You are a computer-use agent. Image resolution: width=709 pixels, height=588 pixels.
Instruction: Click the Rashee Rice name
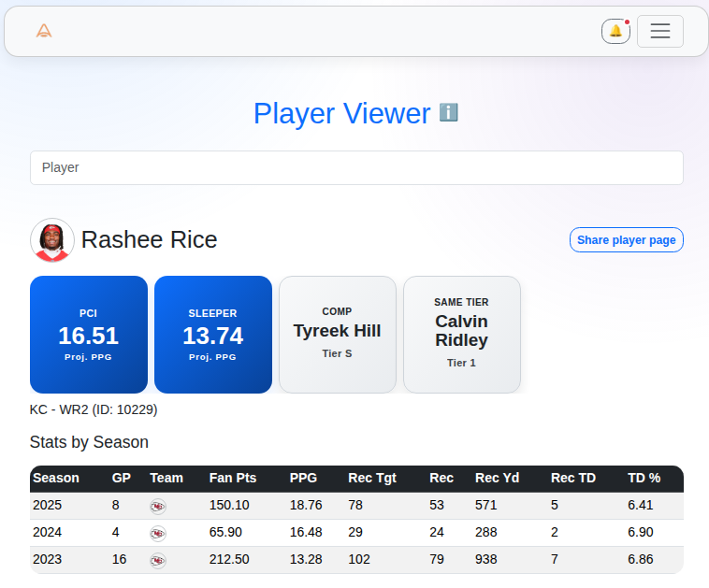(150, 239)
